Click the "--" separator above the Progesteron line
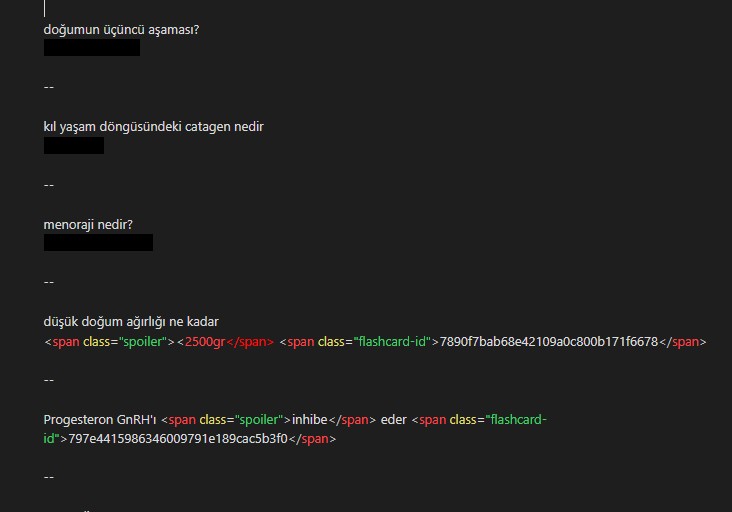 [49, 380]
